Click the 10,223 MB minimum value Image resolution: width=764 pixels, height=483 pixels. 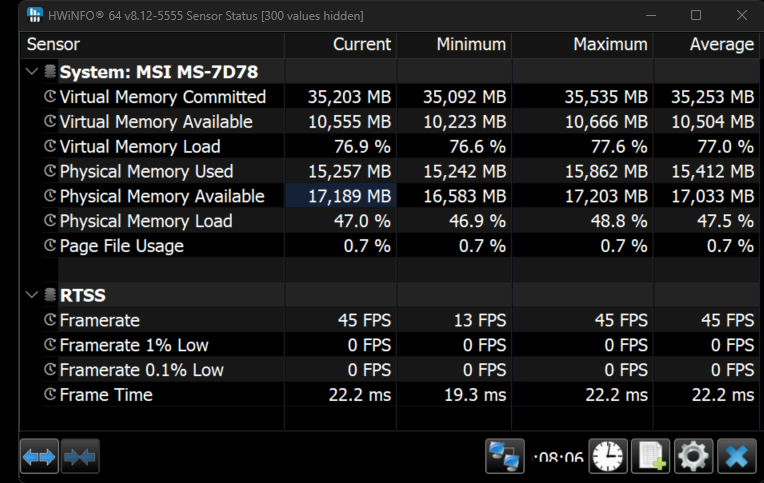(464, 122)
